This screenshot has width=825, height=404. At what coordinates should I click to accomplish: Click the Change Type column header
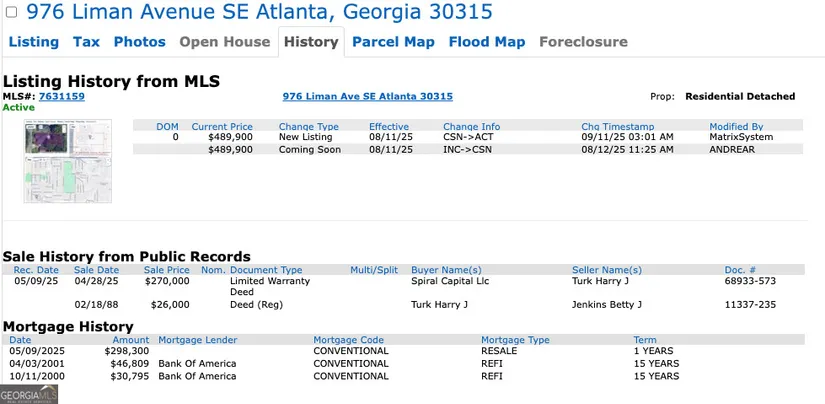click(309, 127)
